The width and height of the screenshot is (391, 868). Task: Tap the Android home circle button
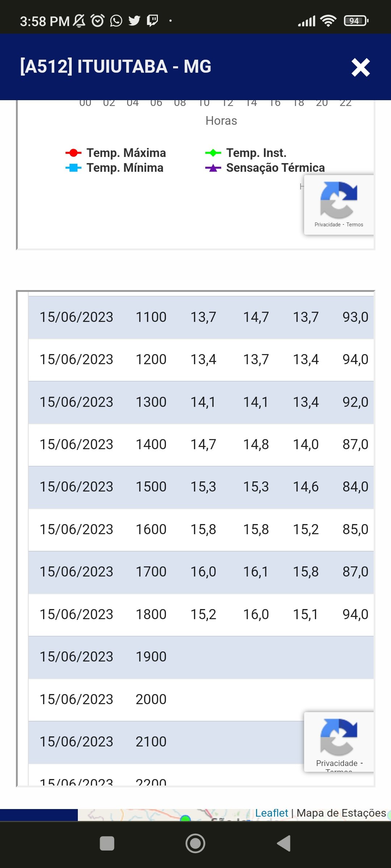coord(195,843)
